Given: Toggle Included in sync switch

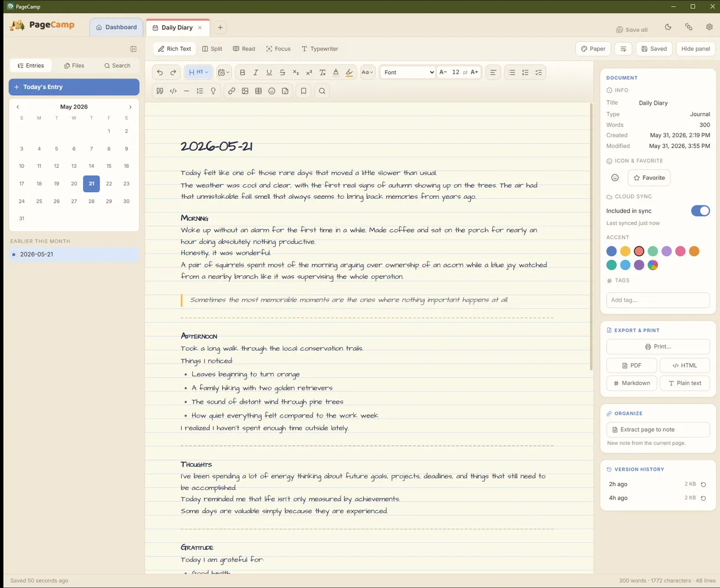Looking at the screenshot, I should (x=700, y=211).
